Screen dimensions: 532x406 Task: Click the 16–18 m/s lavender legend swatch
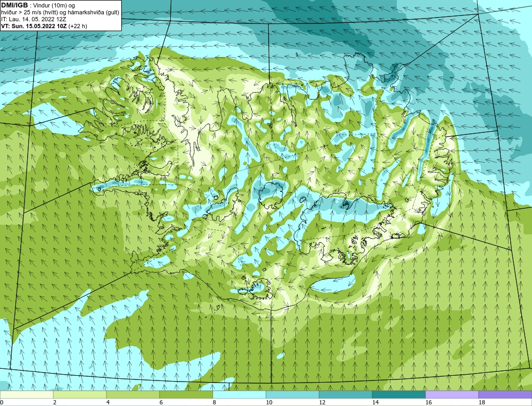(452, 394)
